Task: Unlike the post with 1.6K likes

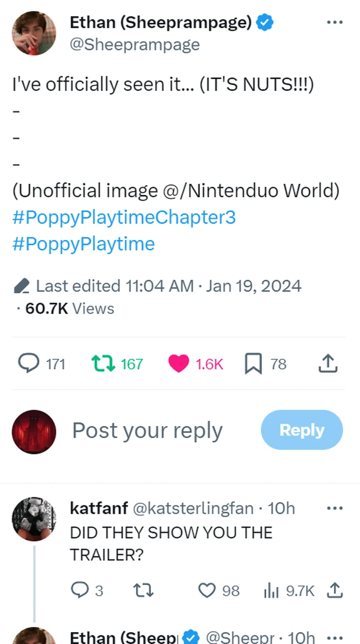Action: (178, 364)
